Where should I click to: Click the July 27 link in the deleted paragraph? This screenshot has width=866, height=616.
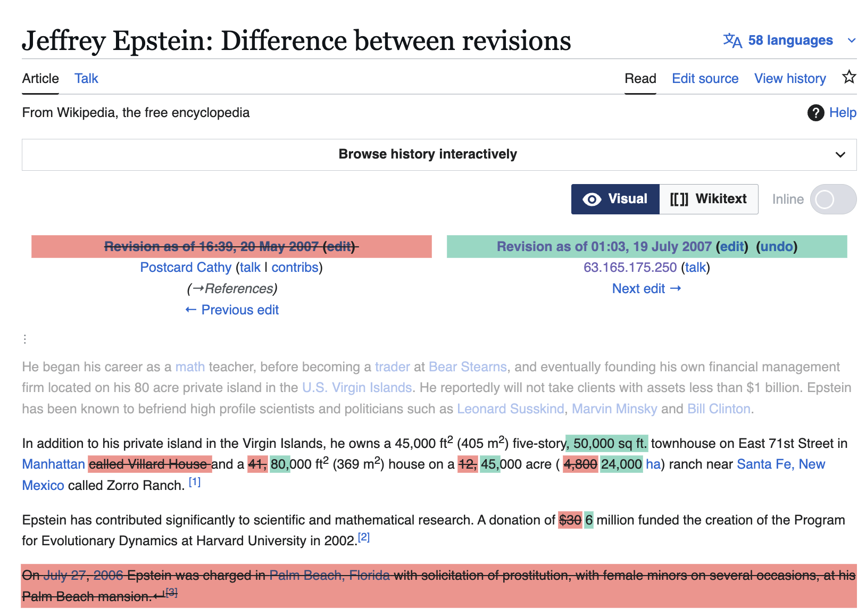pos(64,576)
